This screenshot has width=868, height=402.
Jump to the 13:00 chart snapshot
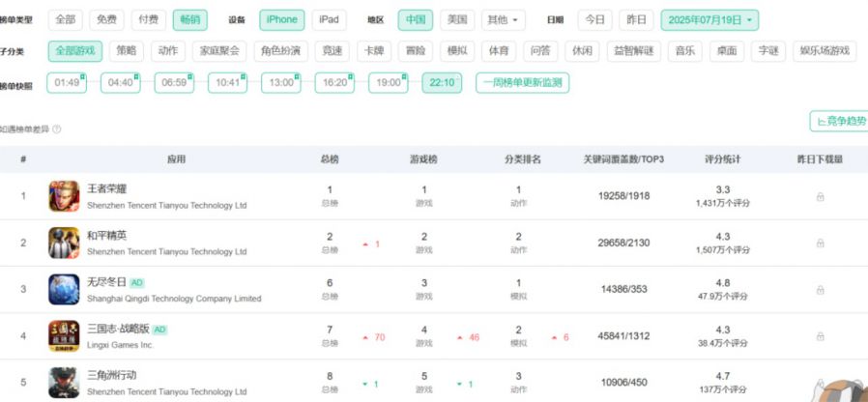tap(281, 82)
